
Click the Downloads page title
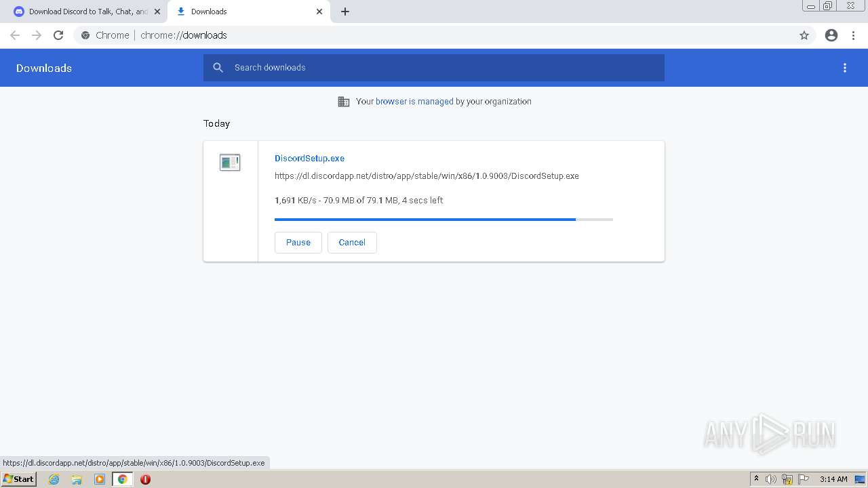(x=44, y=68)
